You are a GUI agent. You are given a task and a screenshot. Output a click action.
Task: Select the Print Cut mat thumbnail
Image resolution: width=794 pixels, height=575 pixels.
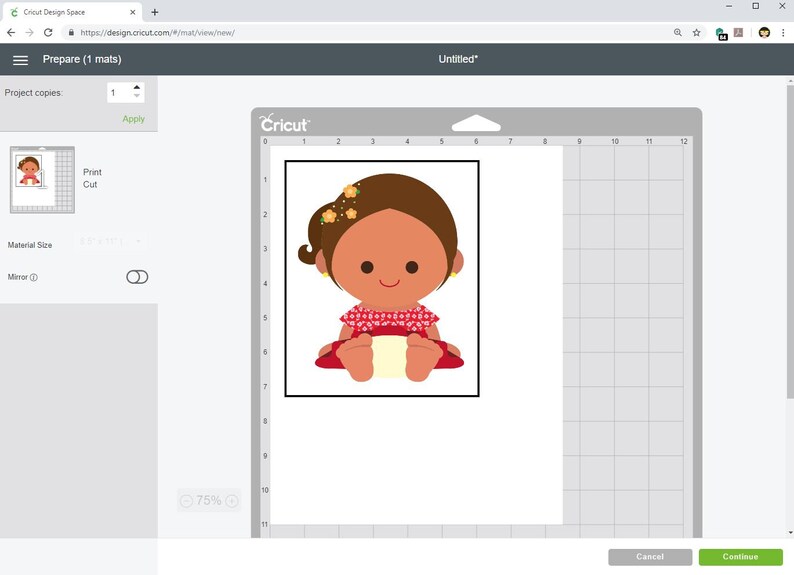click(x=43, y=180)
